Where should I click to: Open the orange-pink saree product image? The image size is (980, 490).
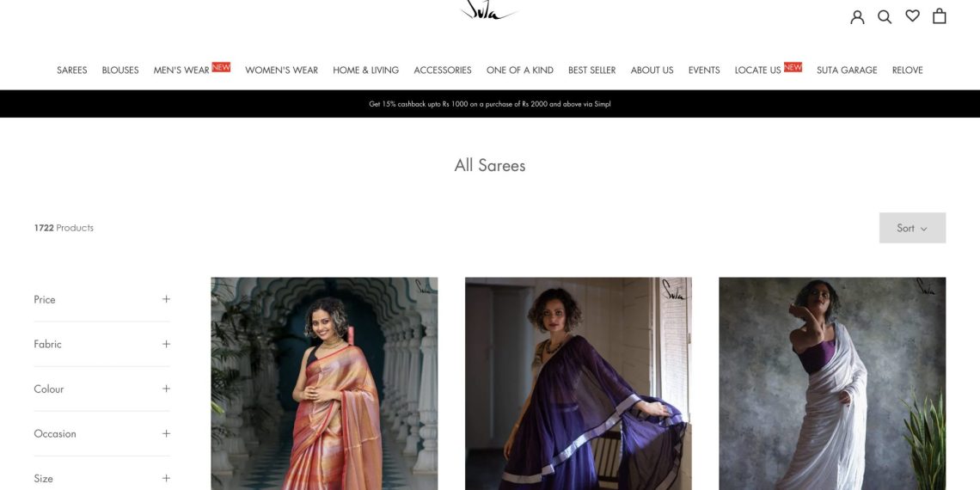click(x=324, y=383)
